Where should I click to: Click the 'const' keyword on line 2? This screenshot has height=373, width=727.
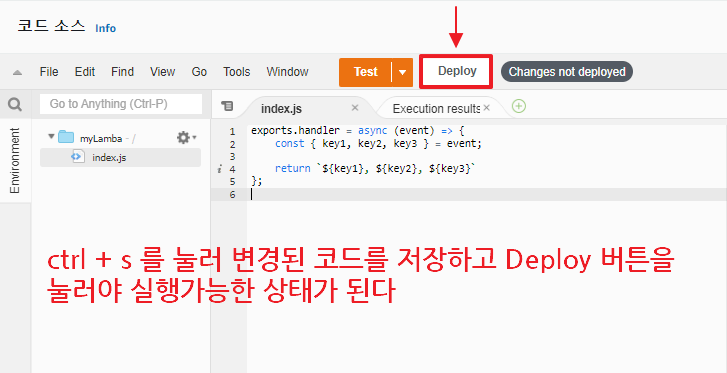point(290,144)
